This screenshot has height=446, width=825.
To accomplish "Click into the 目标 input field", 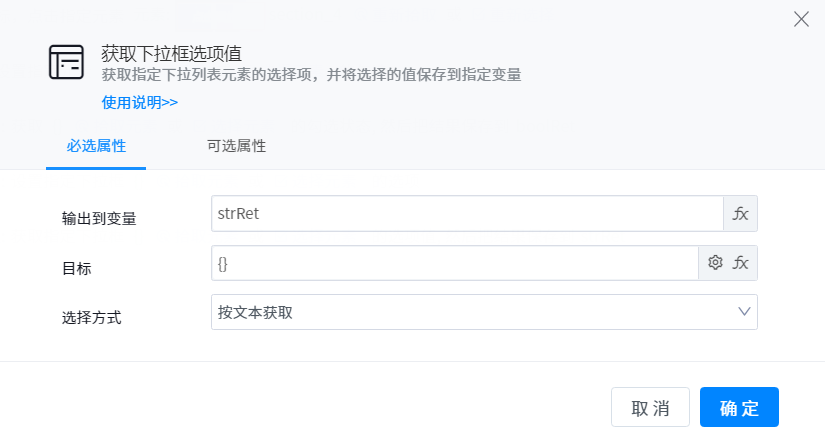I will (455, 263).
